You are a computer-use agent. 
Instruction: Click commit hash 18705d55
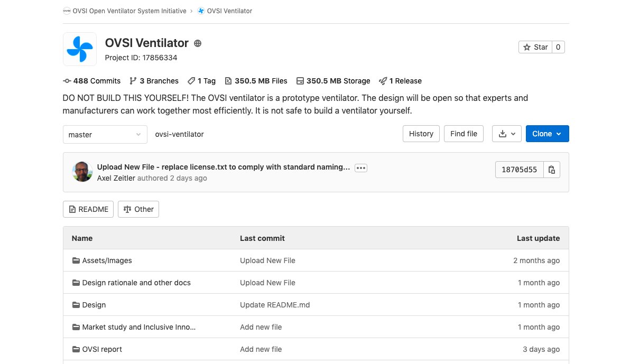coord(519,170)
